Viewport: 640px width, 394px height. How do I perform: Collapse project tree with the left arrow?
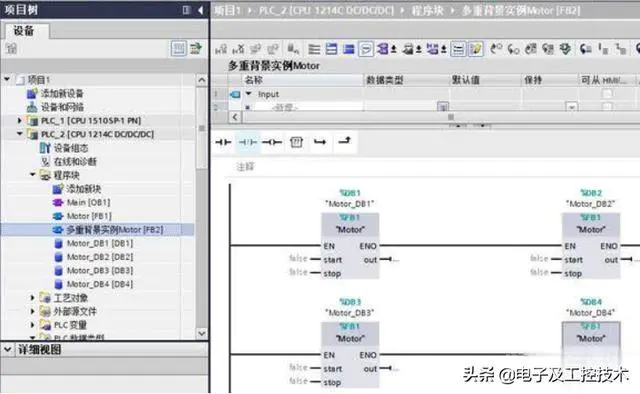pos(200,10)
